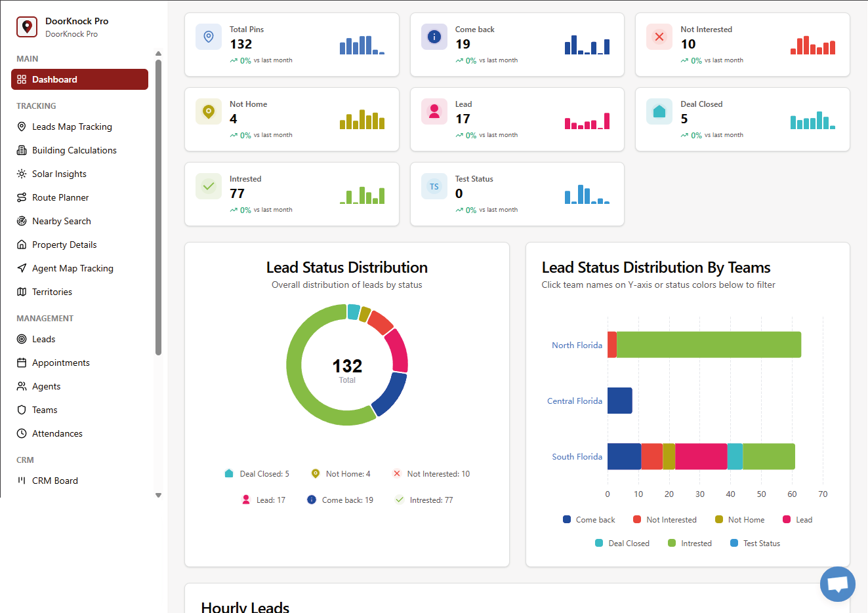Screen dimensions: 868x613
Task: Open the Territories link
Action: [x=52, y=292]
